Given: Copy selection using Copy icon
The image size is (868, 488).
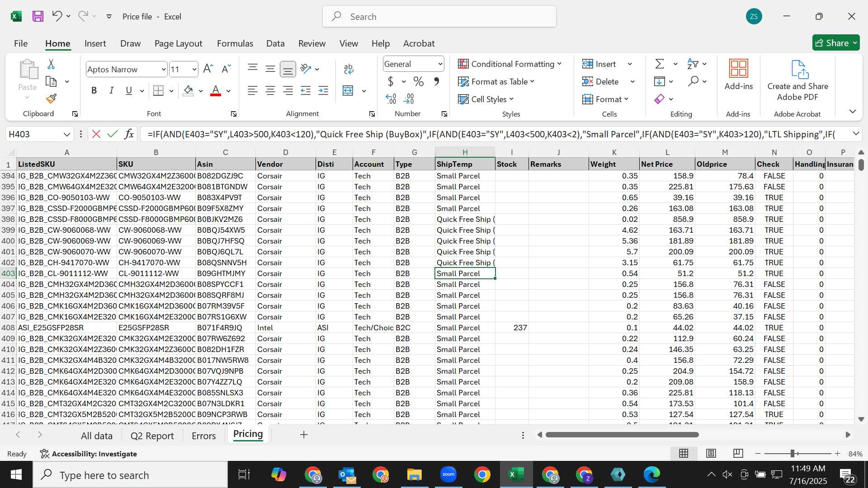Looking at the screenshot, I should (x=52, y=82).
